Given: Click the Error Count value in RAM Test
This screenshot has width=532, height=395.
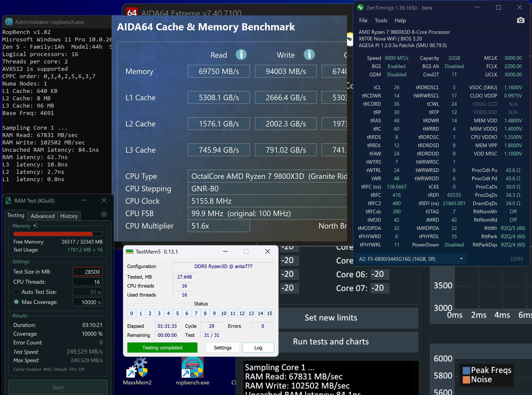Looking at the screenshot, I should [101, 342].
